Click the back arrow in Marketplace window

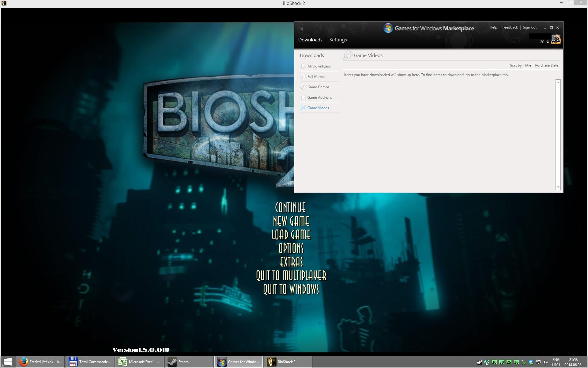pyautogui.click(x=301, y=29)
